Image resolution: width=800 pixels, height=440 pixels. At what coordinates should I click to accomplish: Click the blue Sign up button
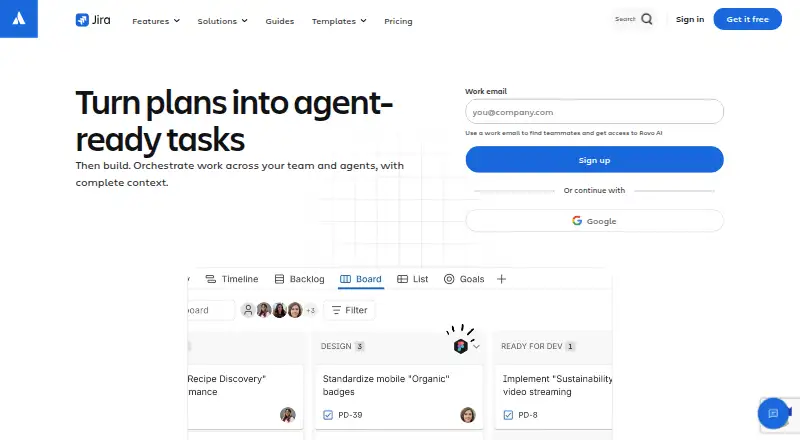pyautogui.click(x=594, y=160)
